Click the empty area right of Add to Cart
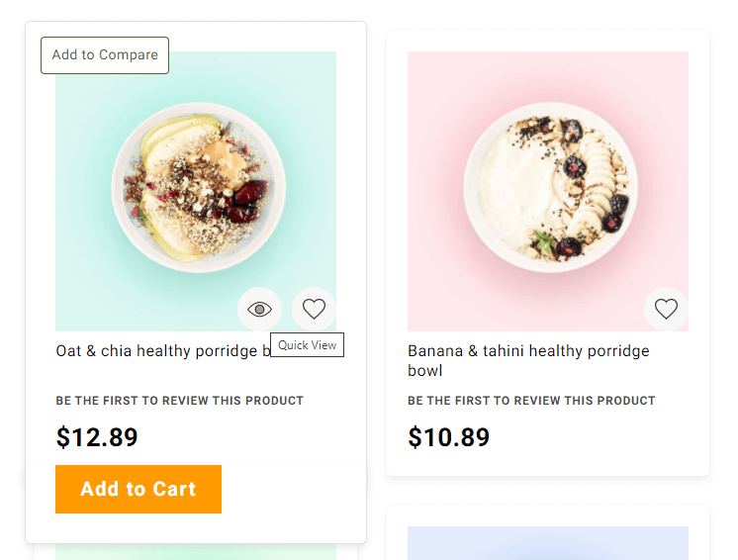Viewport: 738px width, 560px height. 292,490
